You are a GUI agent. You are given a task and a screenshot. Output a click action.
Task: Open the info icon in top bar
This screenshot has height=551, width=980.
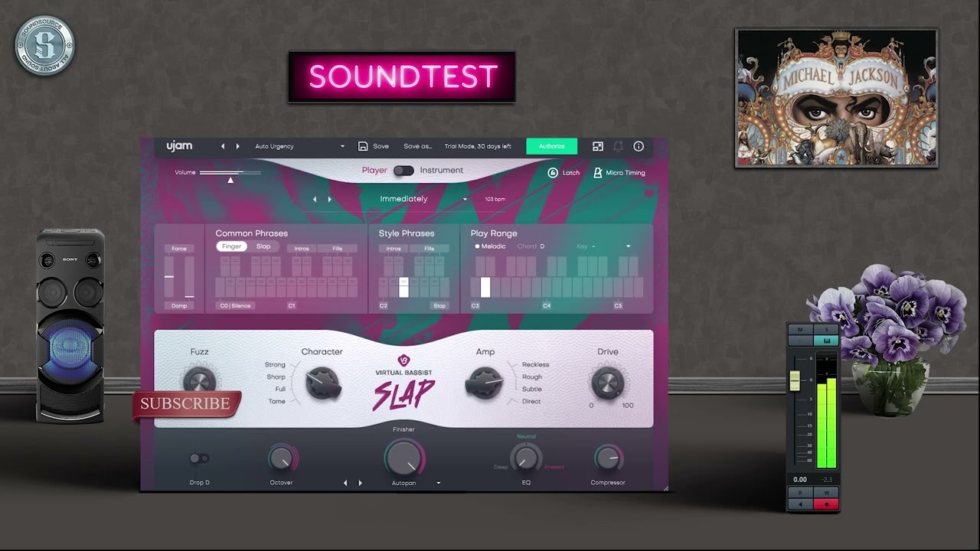tap(639, 146)
